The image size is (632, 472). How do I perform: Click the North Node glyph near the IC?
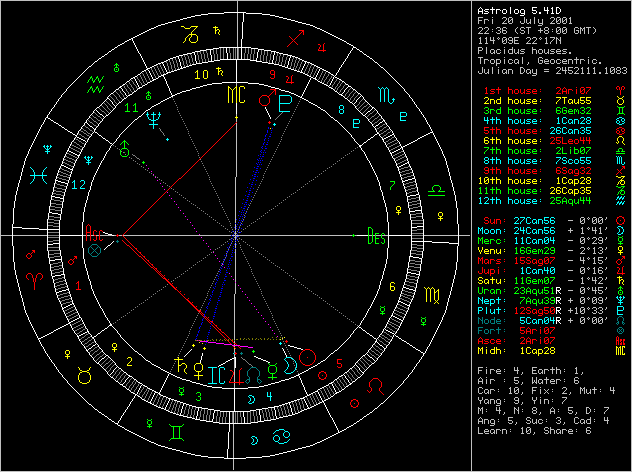254,376
